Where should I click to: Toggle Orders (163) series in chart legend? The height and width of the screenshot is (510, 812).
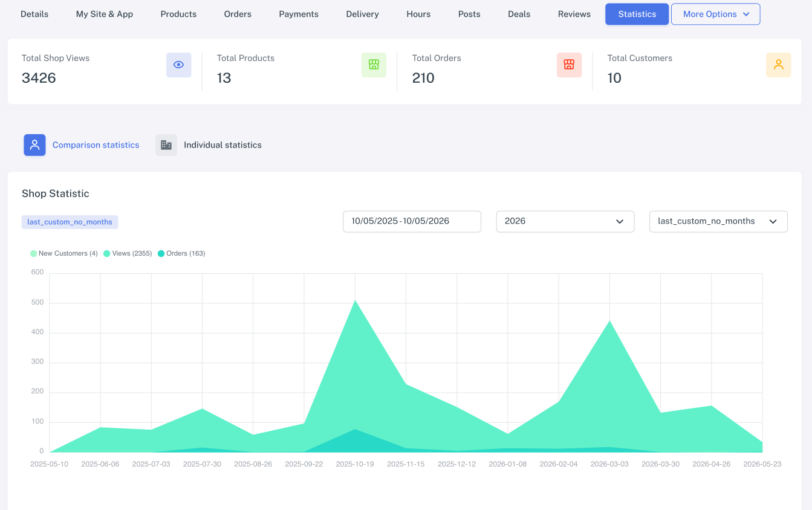point(181,254)
